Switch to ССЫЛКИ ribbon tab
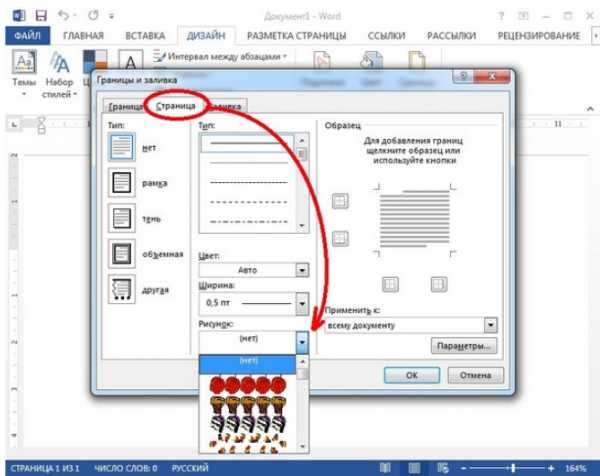Screen dimensions: 600x476 [x=386, y=36]
